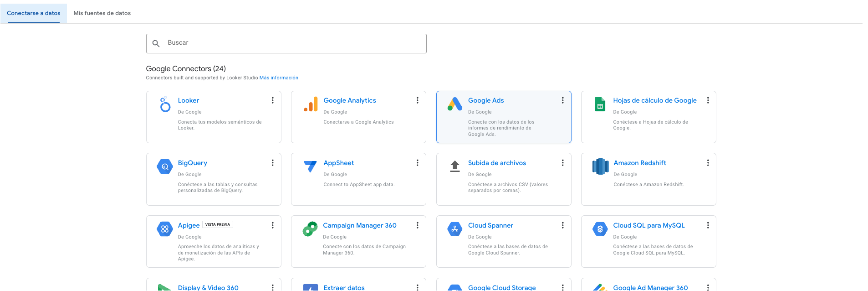The height and width of the screenshot is (291, 868).
Task: Open more options for Google Analytics
Action: pyautogui.click(x=417, y=100)
